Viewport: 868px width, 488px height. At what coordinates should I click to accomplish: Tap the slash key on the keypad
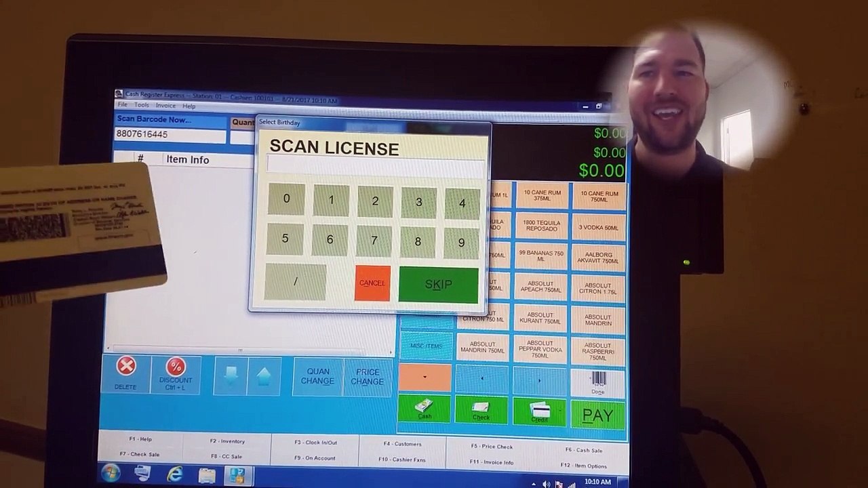coord(295,281)
